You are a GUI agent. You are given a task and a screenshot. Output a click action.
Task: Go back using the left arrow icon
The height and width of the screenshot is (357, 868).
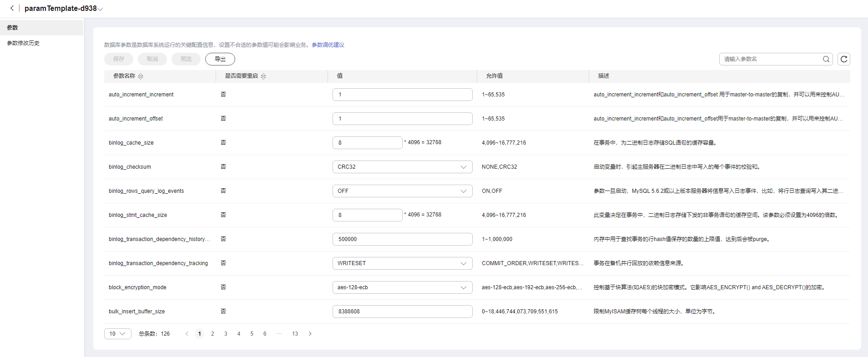pyautogui.click(x=12, y=8)
